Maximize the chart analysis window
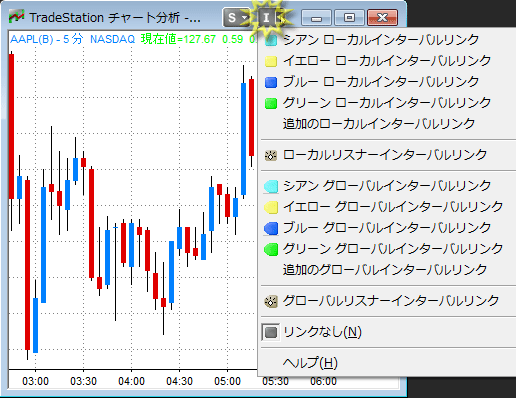The height and width of the screenshot is (398, 516). point(349,17)
